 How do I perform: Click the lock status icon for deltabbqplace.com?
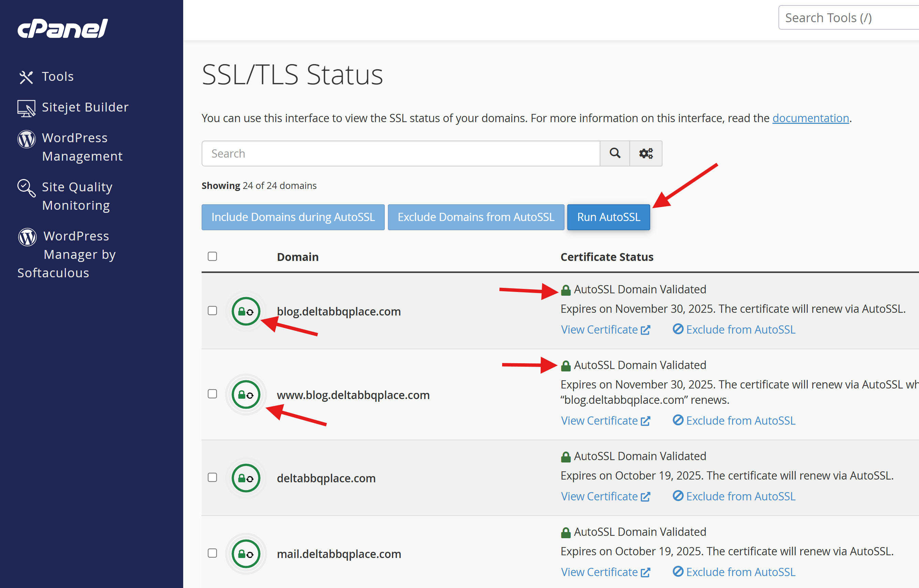pyautogui.click(x=246, y=478)
